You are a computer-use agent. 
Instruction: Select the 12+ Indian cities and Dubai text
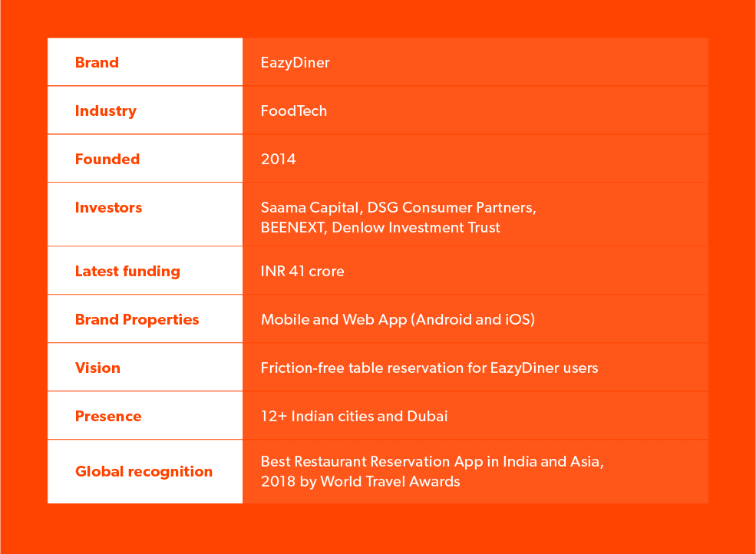click(354, 416)
